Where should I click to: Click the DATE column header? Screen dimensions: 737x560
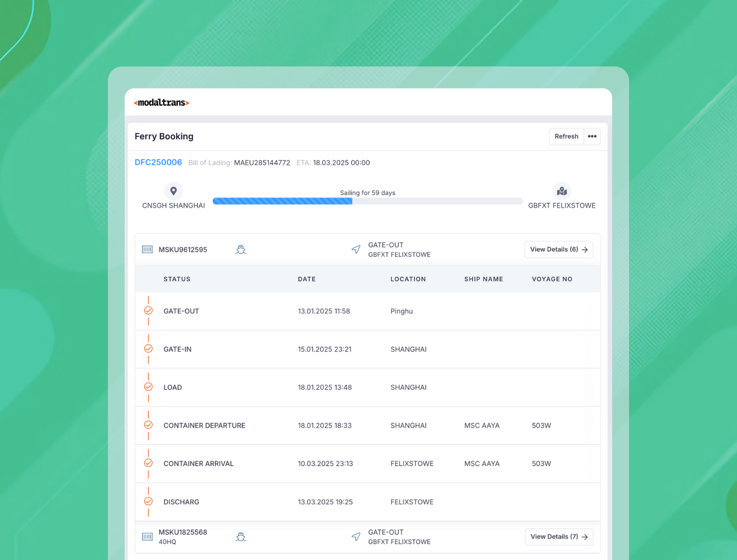tap(307, 279)
